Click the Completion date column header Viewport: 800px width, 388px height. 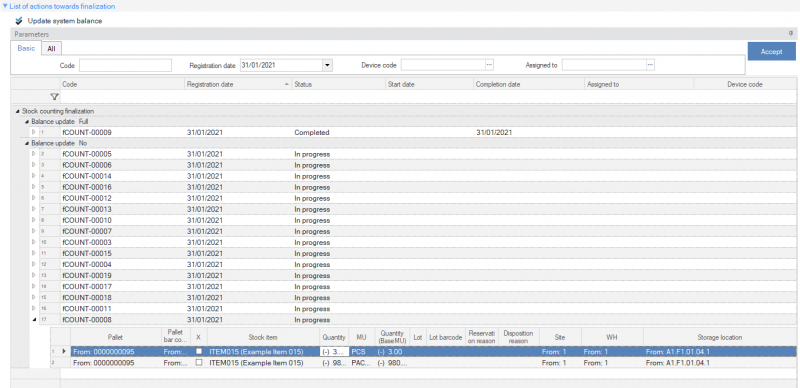529,84
